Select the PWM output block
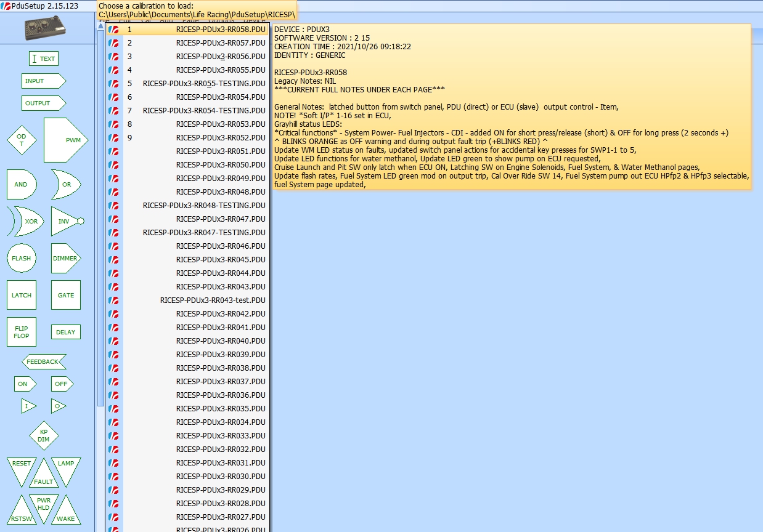Screen dimensions: 763x532 (66, 140)
